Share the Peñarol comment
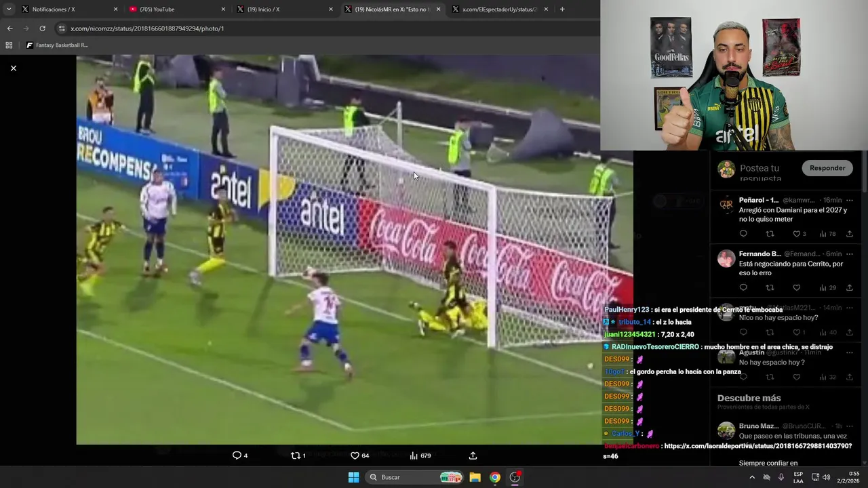Screen dimensions: 868x488 (849, 234)
